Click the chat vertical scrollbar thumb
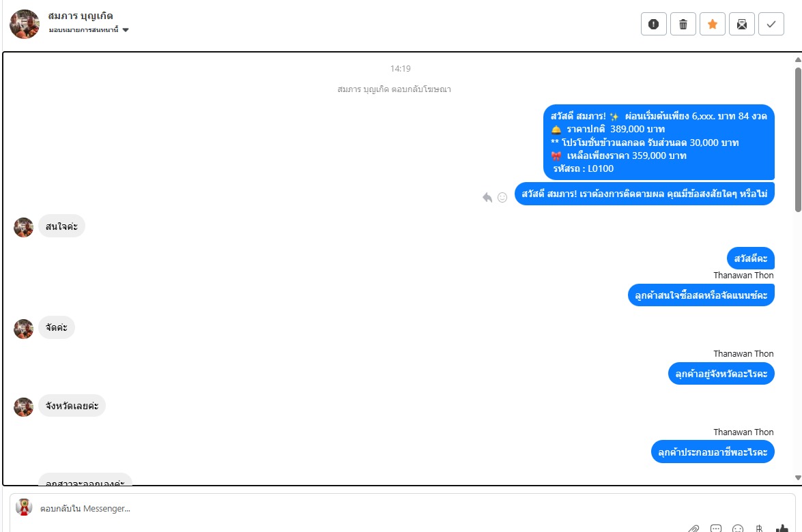 798,140
